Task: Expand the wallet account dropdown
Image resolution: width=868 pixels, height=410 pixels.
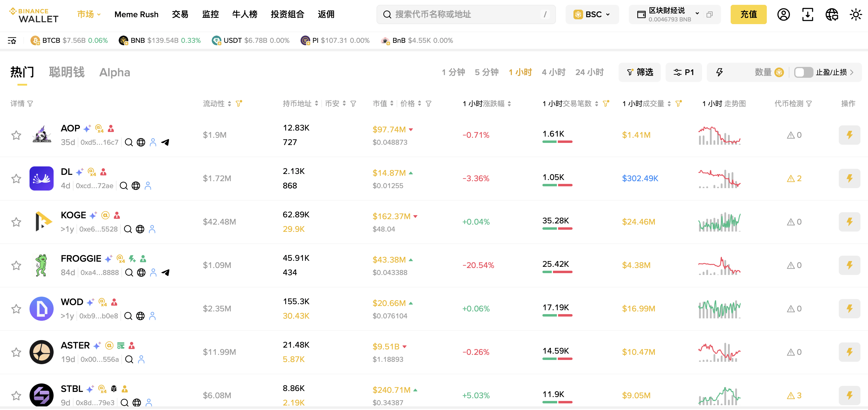Action: (697, 14)
